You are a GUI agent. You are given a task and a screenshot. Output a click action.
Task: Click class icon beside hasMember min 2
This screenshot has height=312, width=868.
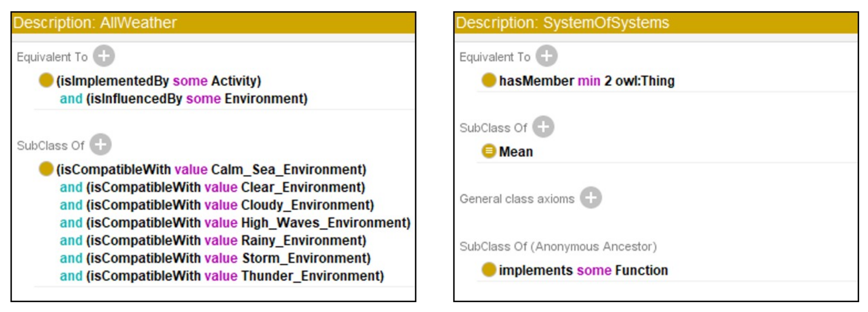tap(489, 81)
